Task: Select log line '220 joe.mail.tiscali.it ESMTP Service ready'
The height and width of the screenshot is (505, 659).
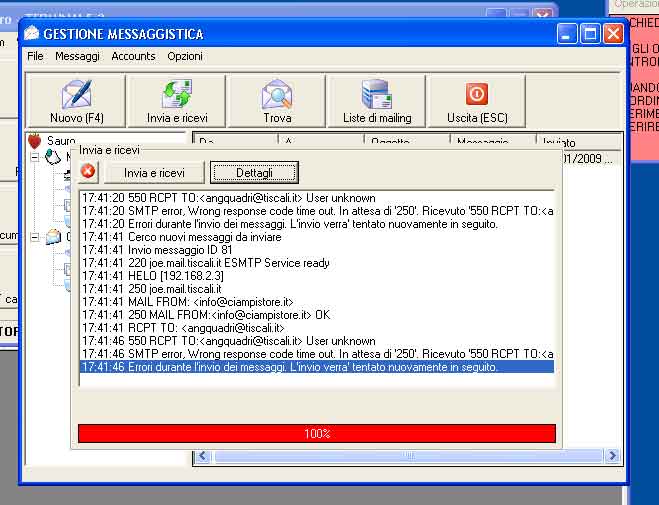Action: (x=317, y=263)
